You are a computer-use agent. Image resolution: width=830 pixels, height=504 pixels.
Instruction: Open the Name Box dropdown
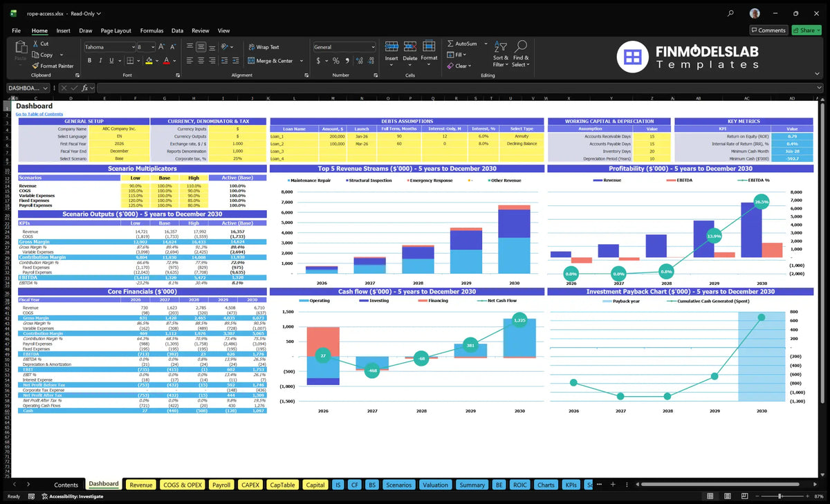46,88
